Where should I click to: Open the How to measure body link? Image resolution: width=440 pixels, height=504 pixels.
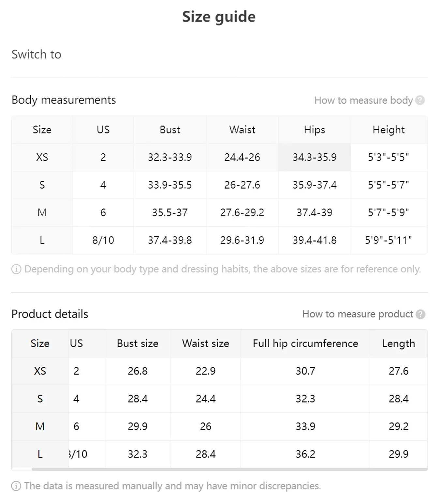coord(363,100)
